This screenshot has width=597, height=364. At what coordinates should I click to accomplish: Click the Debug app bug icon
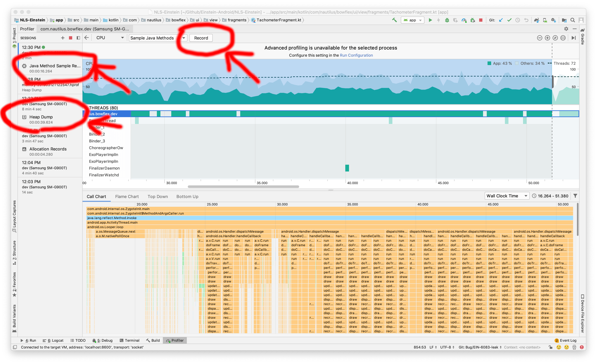pos(447,20)
